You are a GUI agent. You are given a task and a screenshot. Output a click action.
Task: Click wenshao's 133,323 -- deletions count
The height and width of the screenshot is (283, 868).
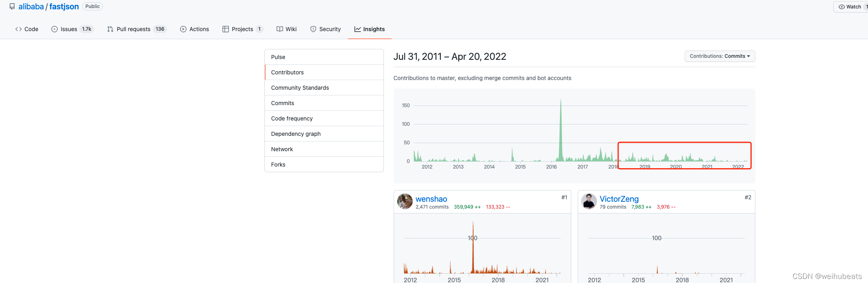pyautogui.click(x=498, y=207)
